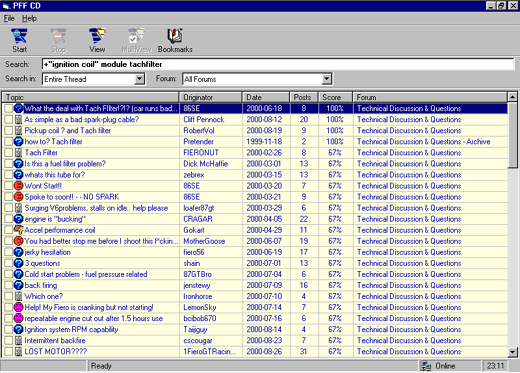Tick checkbox for 'Wont Start!!' thread
Viewport: 520px width, 373px height.
pos(8,185)
